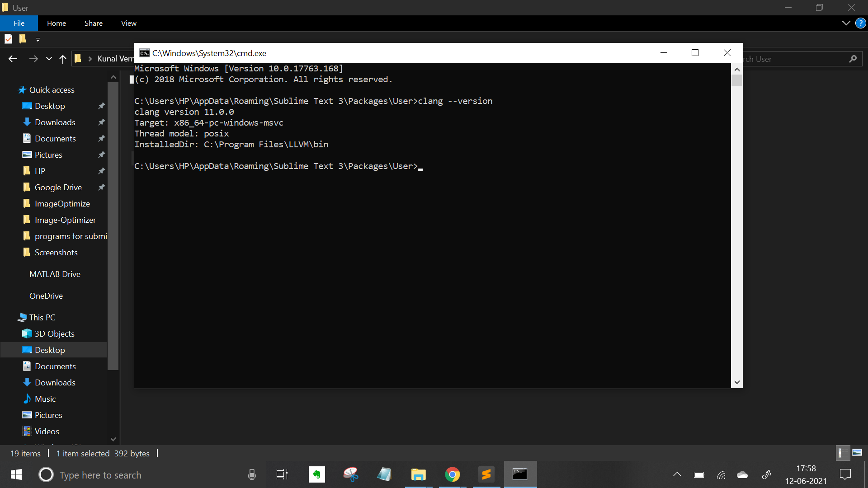Viewport: 868px width, 488px height.
Task: Open Windows Ink Workspace from the tray
Action: (767, 474)
